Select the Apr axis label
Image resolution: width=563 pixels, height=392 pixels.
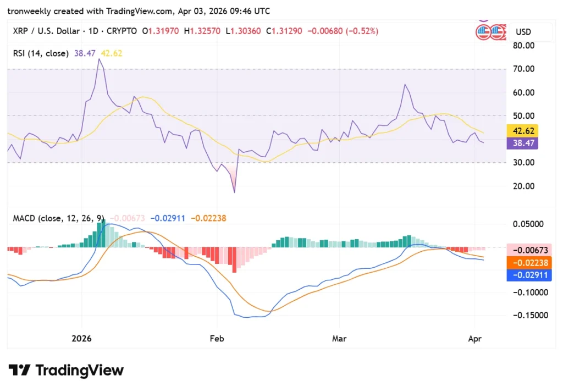point(474,339)
